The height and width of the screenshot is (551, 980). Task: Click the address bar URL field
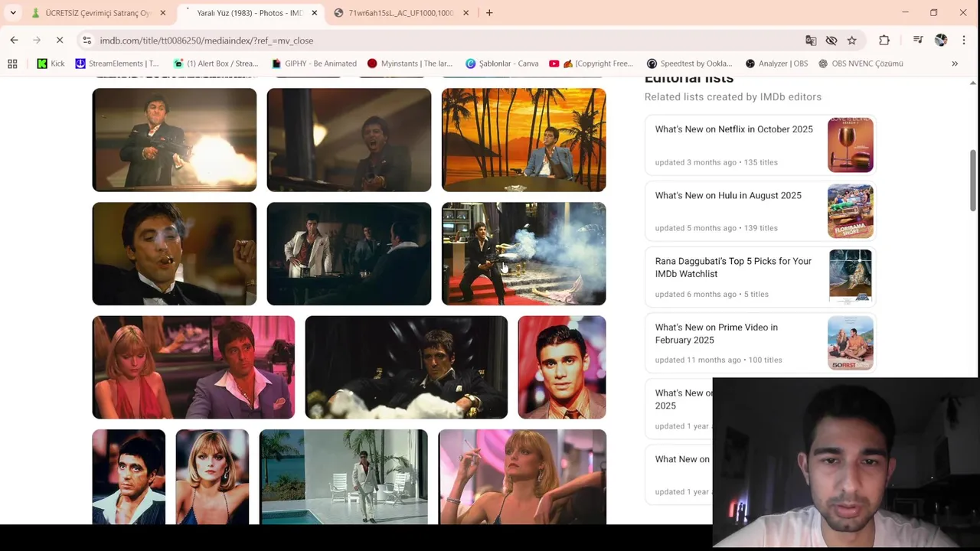pyautogui.click(x=444, y=40)
